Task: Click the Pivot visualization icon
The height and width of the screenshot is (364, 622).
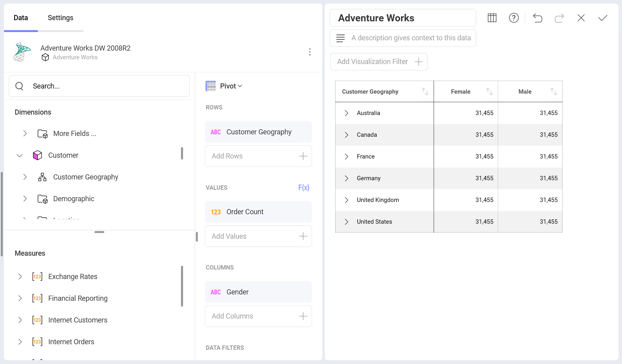Action: point(211,86)
